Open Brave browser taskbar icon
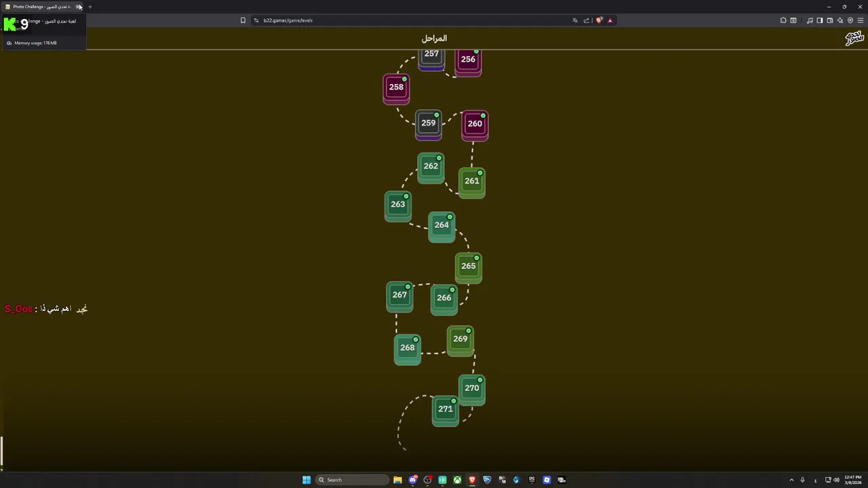 [x=472, y=480]
